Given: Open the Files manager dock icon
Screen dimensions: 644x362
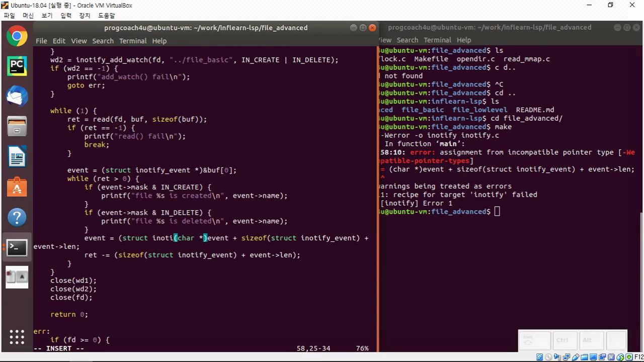Looking at the screenshot, I should [17, 126].
